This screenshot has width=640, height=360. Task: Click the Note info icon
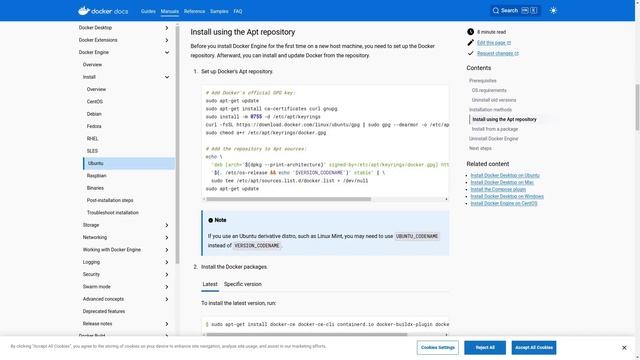[x=211, y=220]
